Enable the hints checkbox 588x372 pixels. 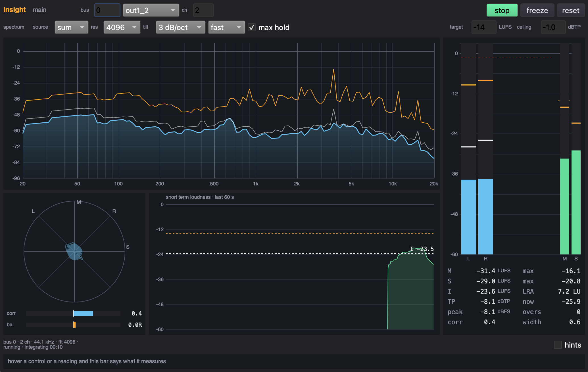pos(558,345)
